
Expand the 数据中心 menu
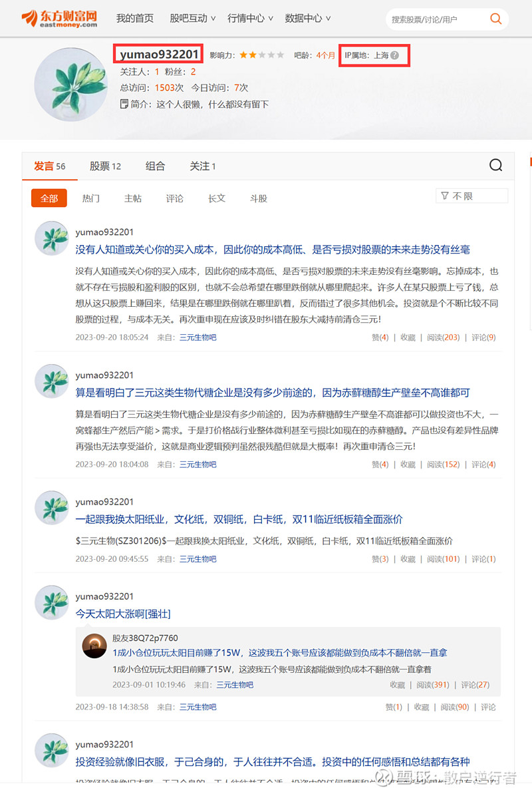tap(307, 18)
